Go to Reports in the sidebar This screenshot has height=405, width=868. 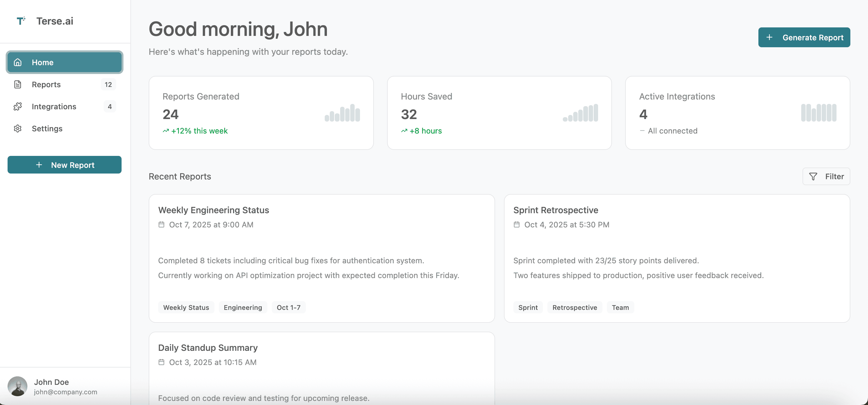[64, 84]
